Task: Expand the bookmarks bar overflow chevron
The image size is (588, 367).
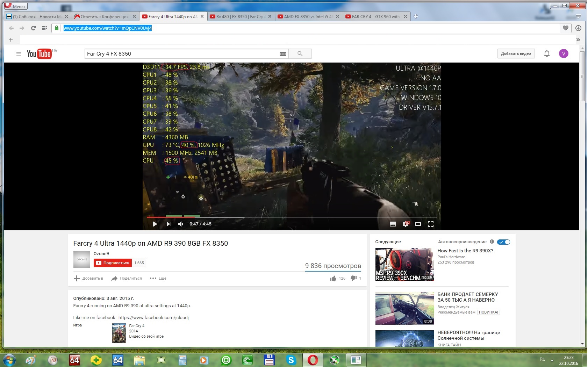Action: coord(578,40)
